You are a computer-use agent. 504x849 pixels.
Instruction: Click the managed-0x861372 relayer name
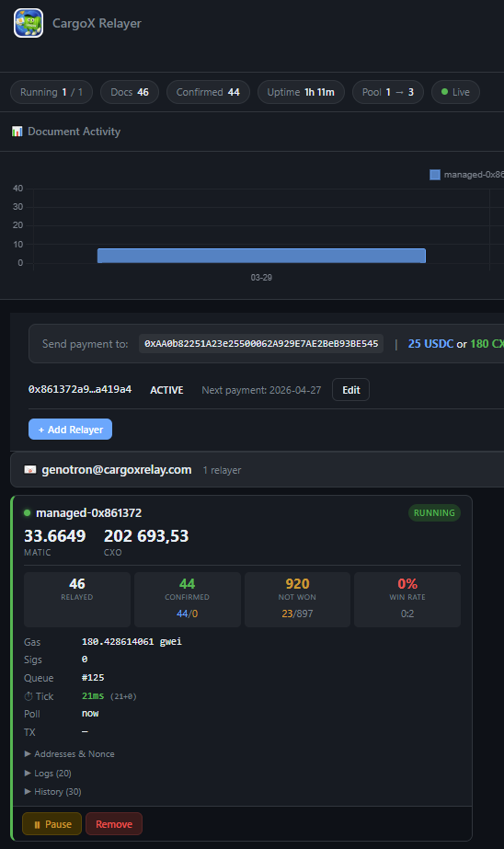[x=89, y=512]
